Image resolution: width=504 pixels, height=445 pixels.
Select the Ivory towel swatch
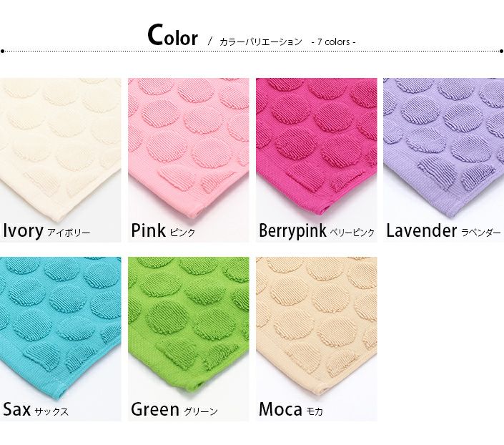click(x=61, y=160)
